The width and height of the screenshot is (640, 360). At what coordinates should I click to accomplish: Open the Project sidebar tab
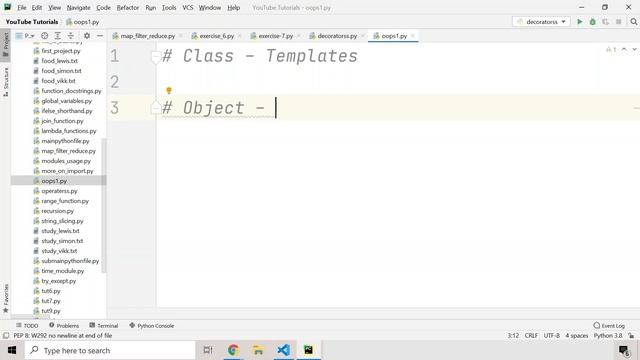(5, 44)
